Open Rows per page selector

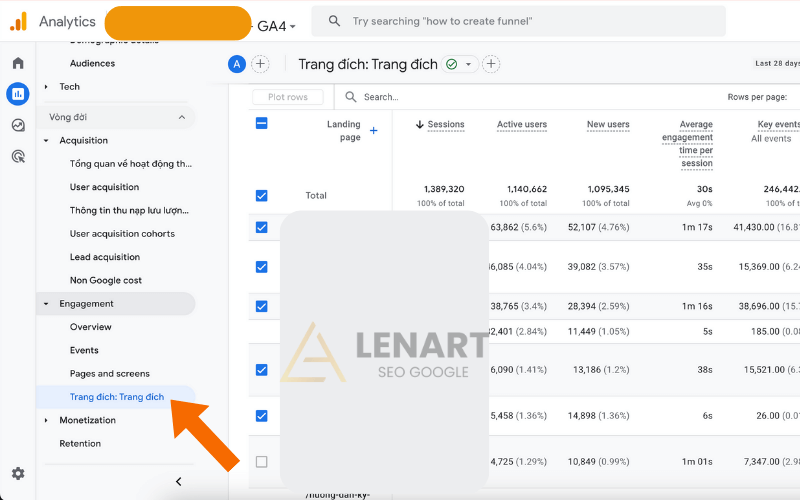[x=757, y=97]
